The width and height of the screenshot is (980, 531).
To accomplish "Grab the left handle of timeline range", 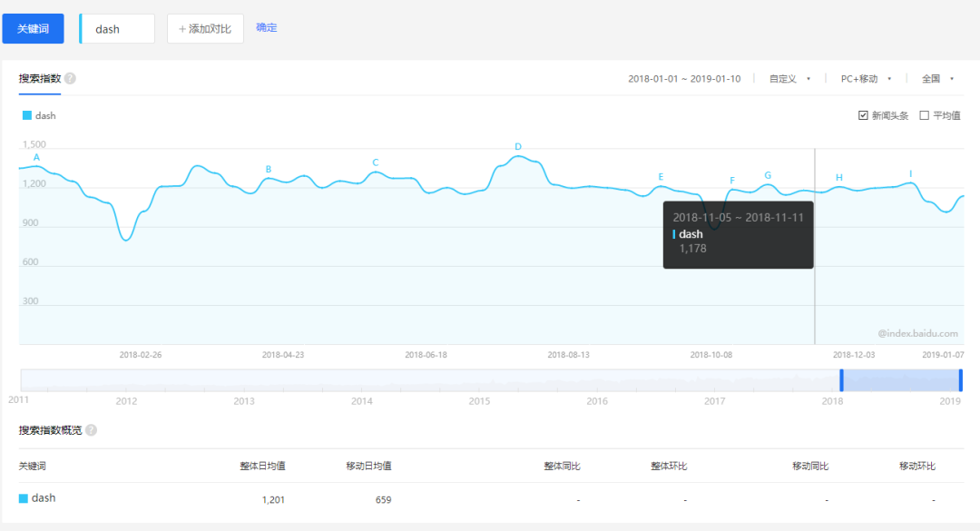I will coord(841,380).
